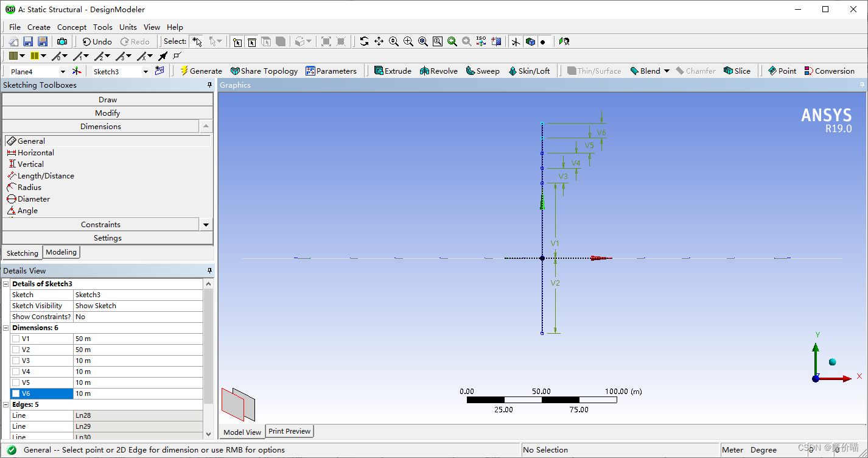Click the V6 value field 10 m

coord(138,393)
